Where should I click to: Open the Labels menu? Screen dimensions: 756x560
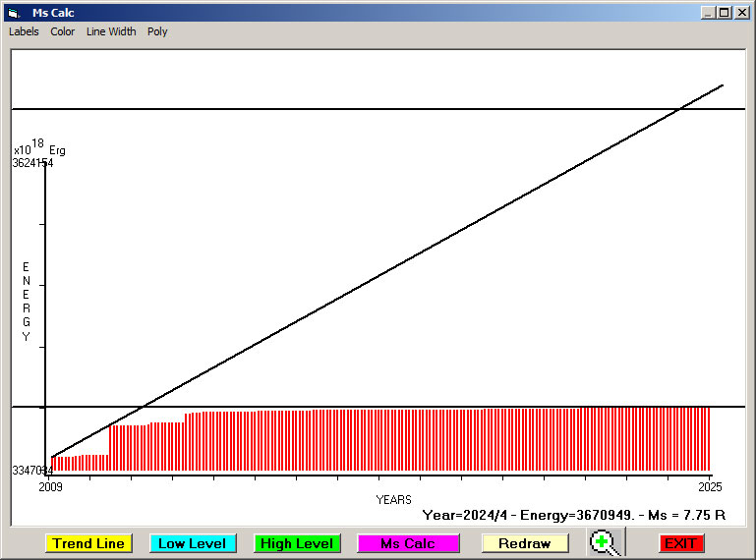tap(24, 31)
